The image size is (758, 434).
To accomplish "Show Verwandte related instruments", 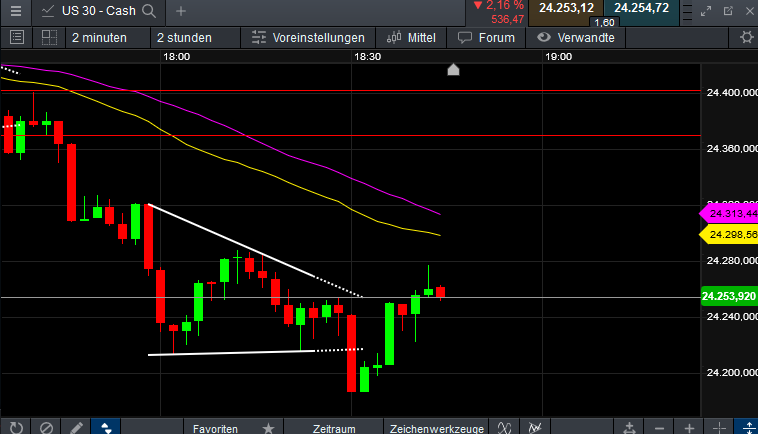I will pyautogui.click(x=575, y=38).
